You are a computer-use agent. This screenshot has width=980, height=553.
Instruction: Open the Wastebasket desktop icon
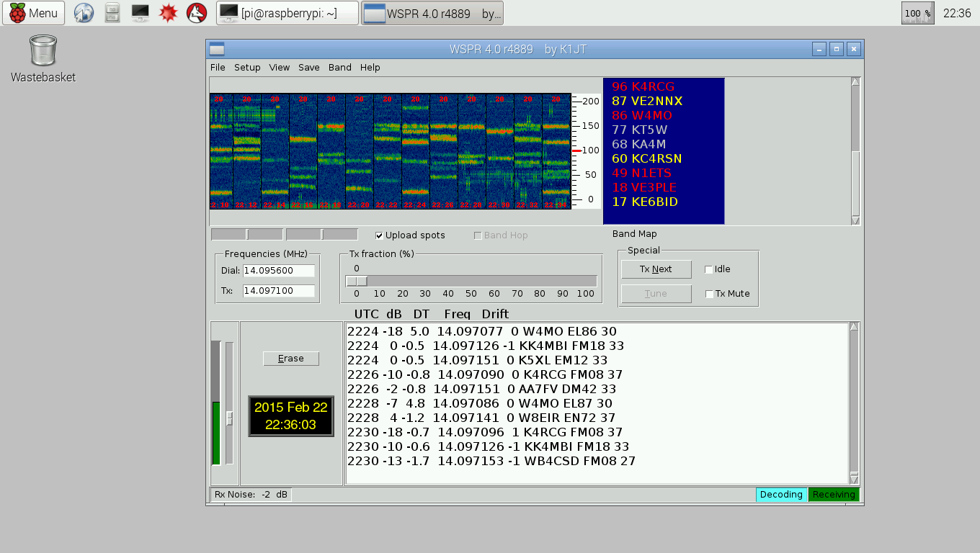click(x=43, y=59)
